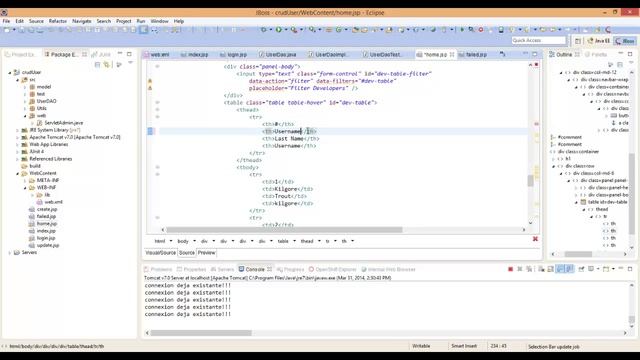This screenshot has width=640, height=360.
Task: Click the red X at the breadcrumb bar's right end
Action: tap(535, 239)
